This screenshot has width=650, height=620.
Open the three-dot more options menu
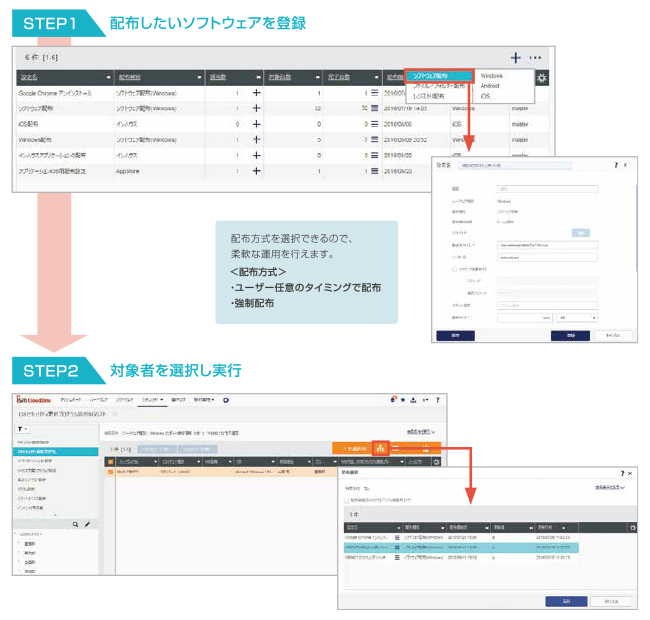click(x=536, y=58)
